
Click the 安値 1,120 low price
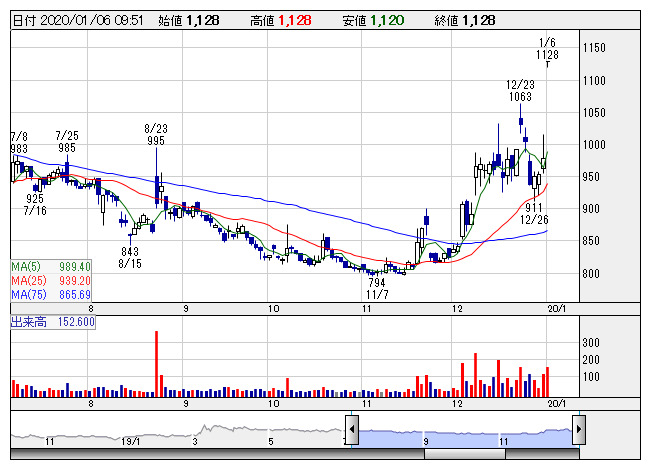click(373, 20)
